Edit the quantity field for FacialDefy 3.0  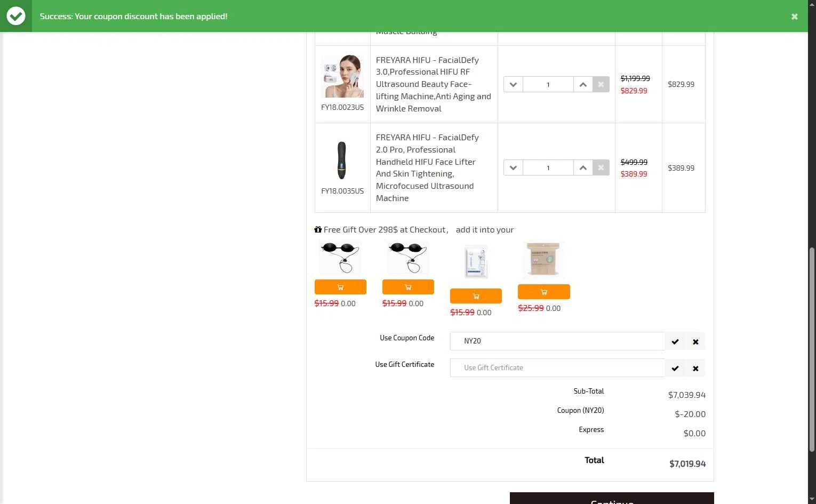(548, 84)
